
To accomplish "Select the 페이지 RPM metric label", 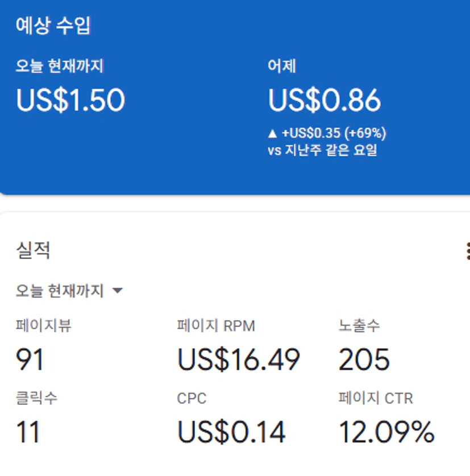I will tap(216, 326).
